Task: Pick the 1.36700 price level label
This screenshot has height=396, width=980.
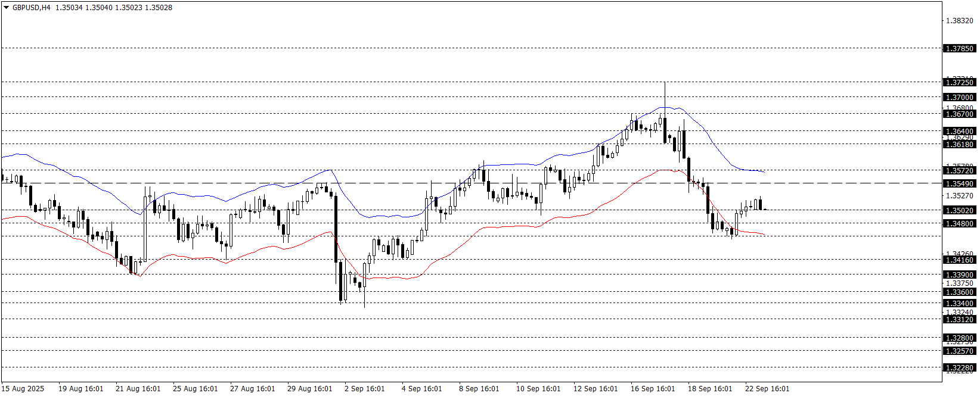Action: tap(960, 114)
